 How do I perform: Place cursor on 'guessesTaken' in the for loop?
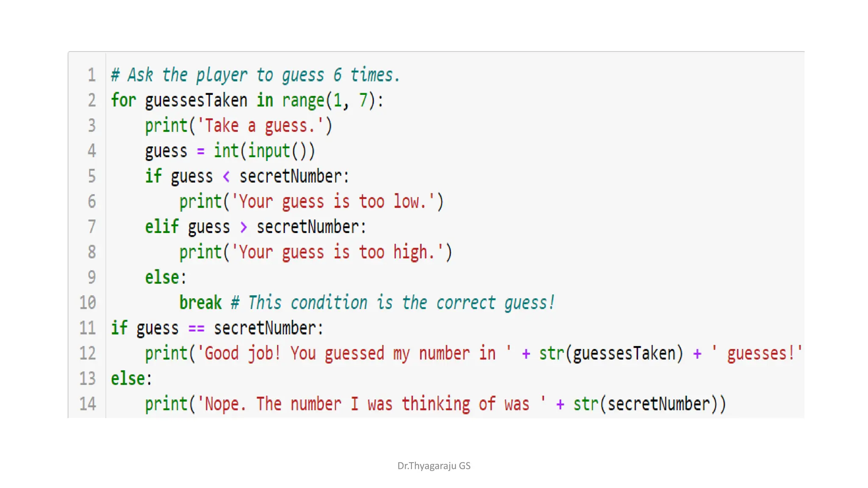196,101
